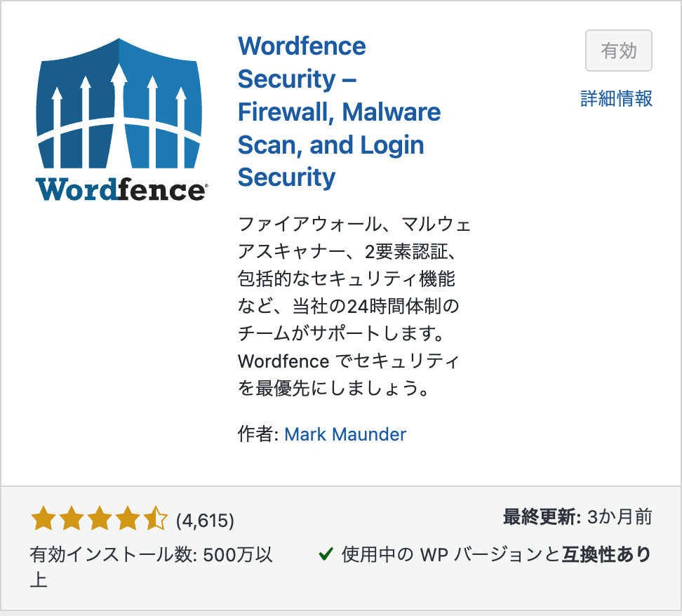
Task: Click the second gold rating star
Action: pos(72,518)
